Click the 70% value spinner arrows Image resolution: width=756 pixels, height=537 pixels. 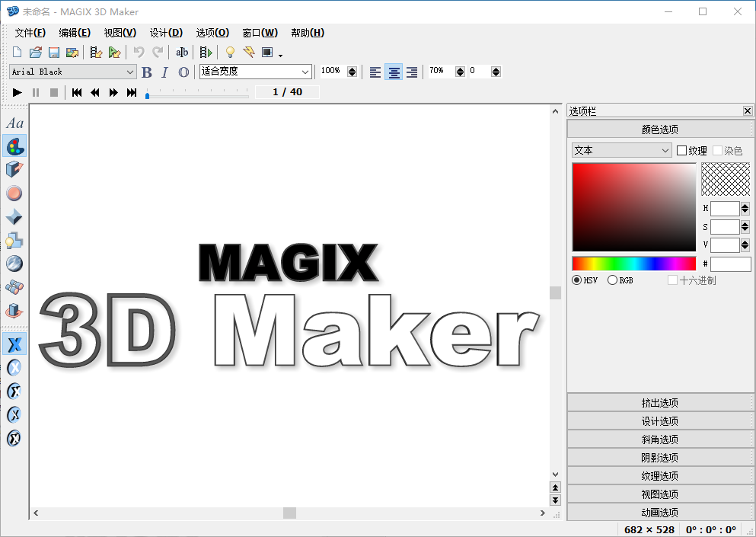coord(460,72)
